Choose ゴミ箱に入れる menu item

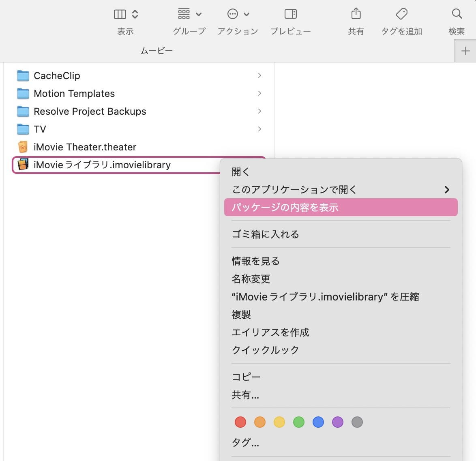coord(341,234)
